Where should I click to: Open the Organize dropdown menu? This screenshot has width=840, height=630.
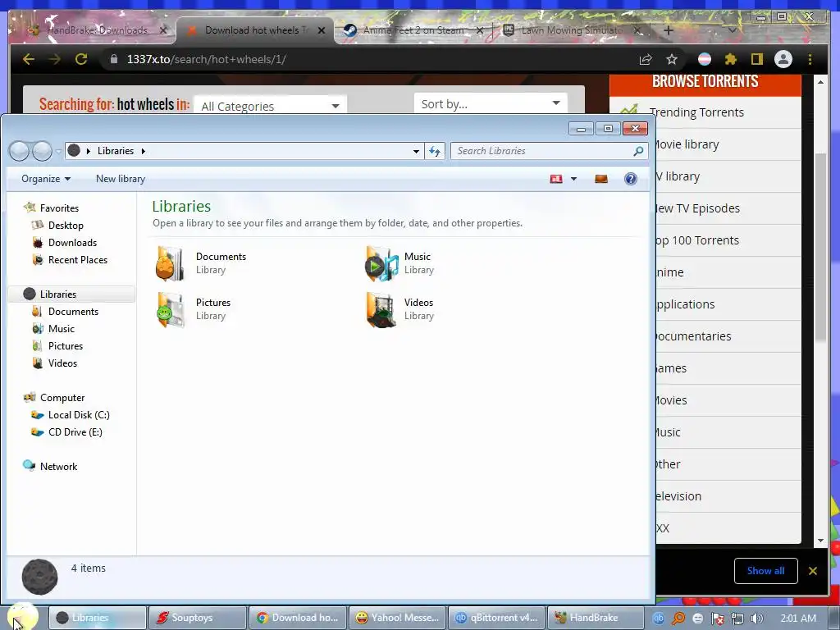click(x=46, y=179)
